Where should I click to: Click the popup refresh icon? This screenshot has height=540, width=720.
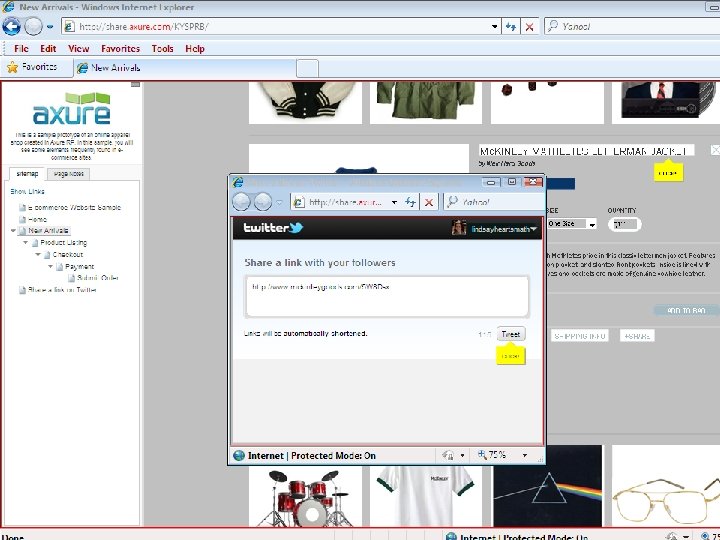click(x=410, y=202)
